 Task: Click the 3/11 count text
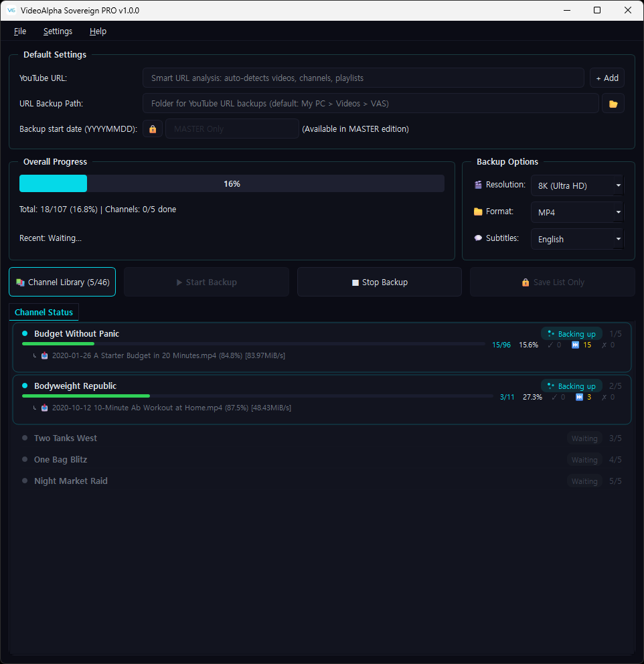[507, 397]
